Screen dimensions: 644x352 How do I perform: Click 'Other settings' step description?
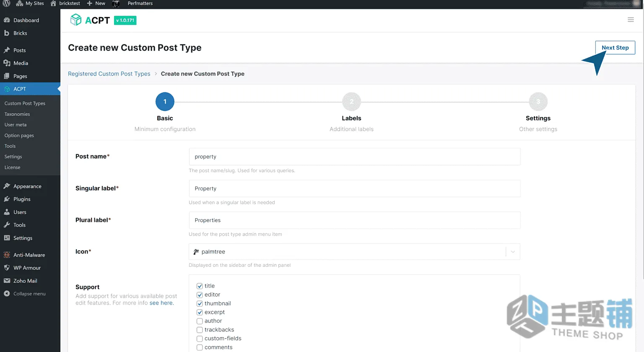[x=538, y=129]
